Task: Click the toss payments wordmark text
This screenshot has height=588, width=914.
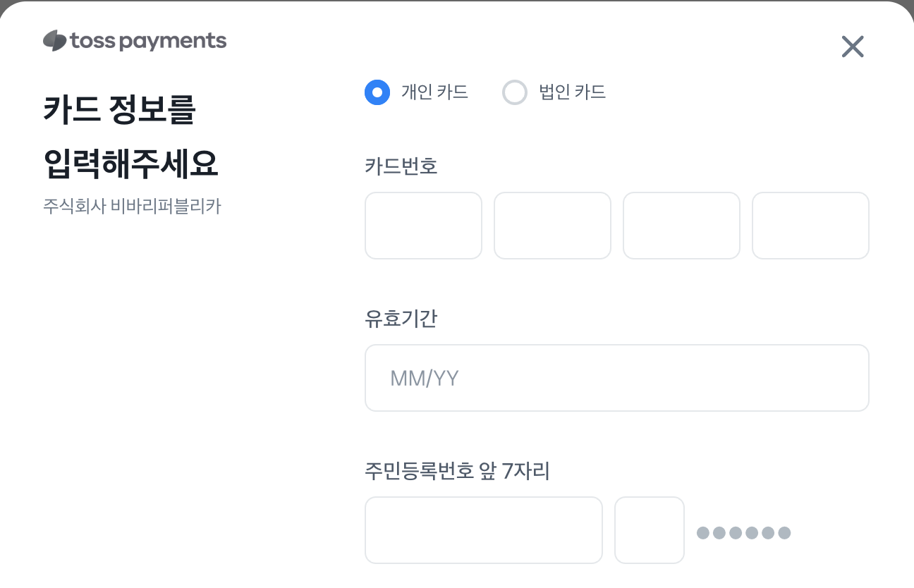Action: 148,41
